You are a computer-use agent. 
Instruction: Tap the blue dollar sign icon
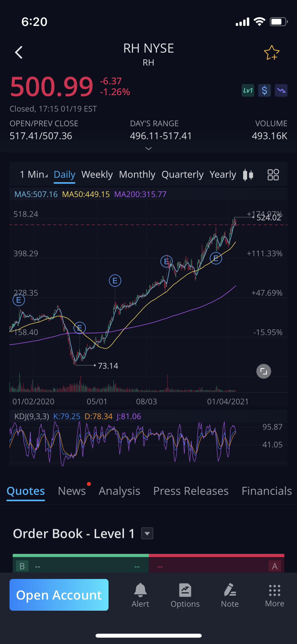(264, 91)
